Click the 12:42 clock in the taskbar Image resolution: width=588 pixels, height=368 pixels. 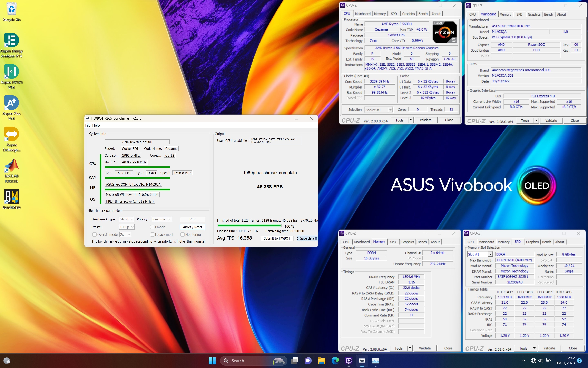pyautogui.click(x=570, y=358)
